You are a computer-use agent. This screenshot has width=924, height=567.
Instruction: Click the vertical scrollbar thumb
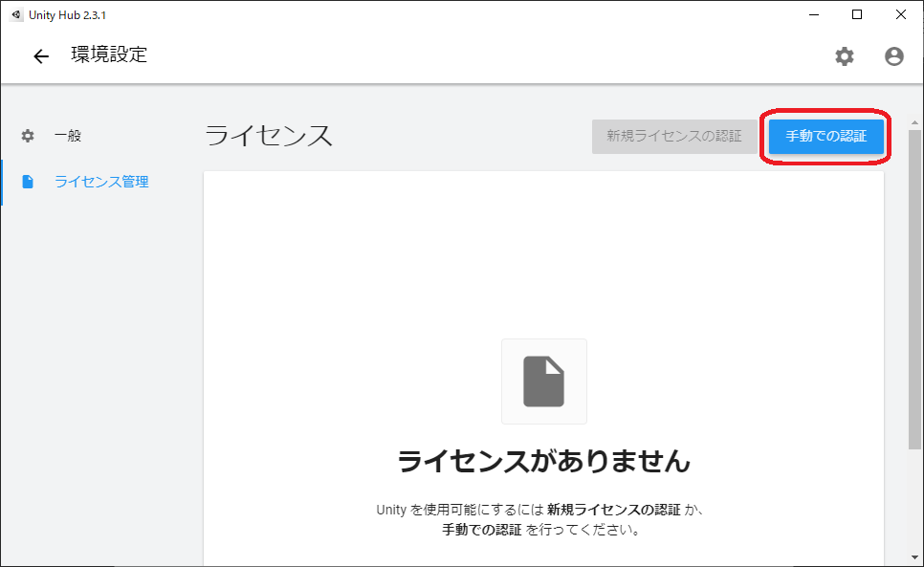point(914,290)
